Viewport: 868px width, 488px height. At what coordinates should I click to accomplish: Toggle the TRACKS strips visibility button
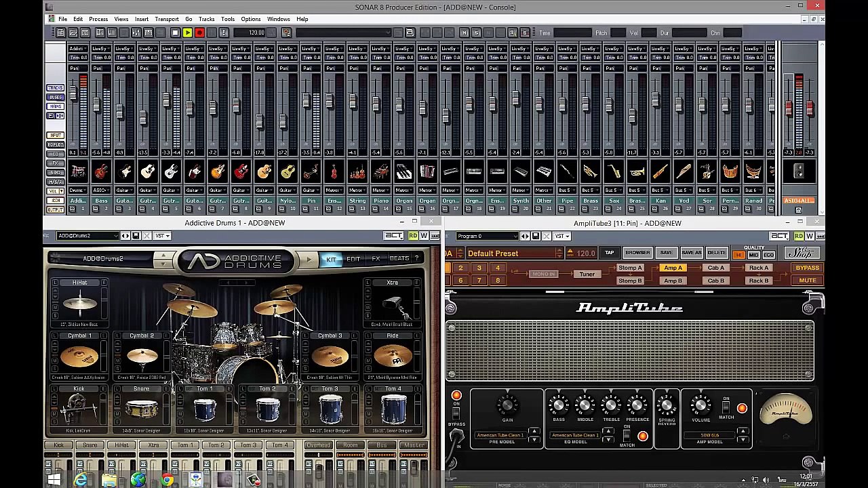coord(55,88)
